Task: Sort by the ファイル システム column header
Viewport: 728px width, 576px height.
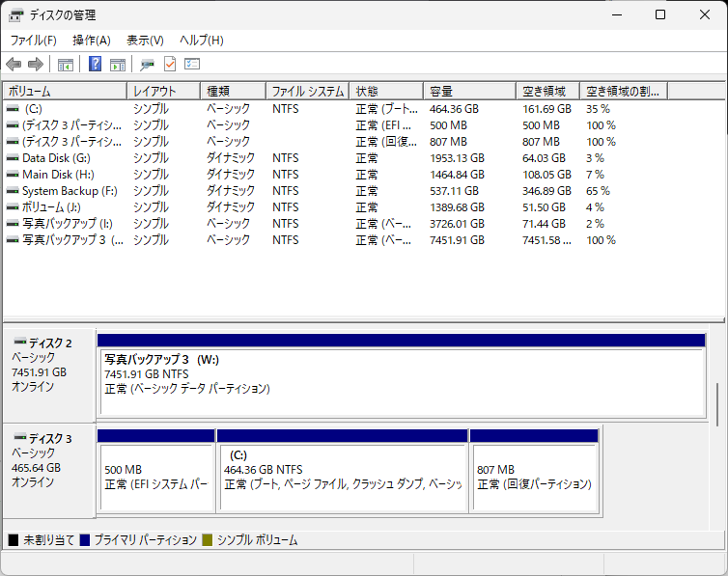Action: (307, 92)
